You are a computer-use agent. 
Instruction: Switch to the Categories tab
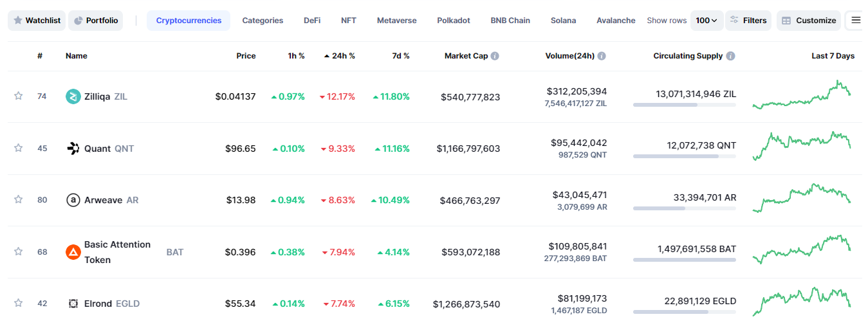263,21
